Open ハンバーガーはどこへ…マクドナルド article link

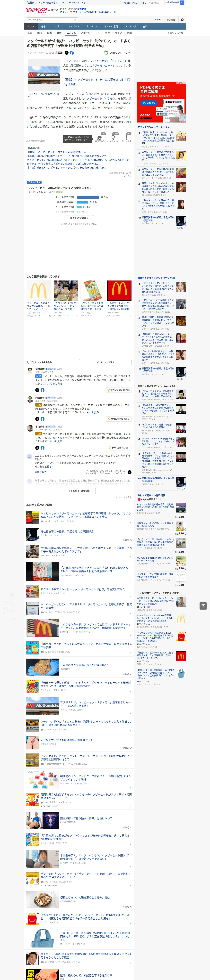click(x=86, y=606)
